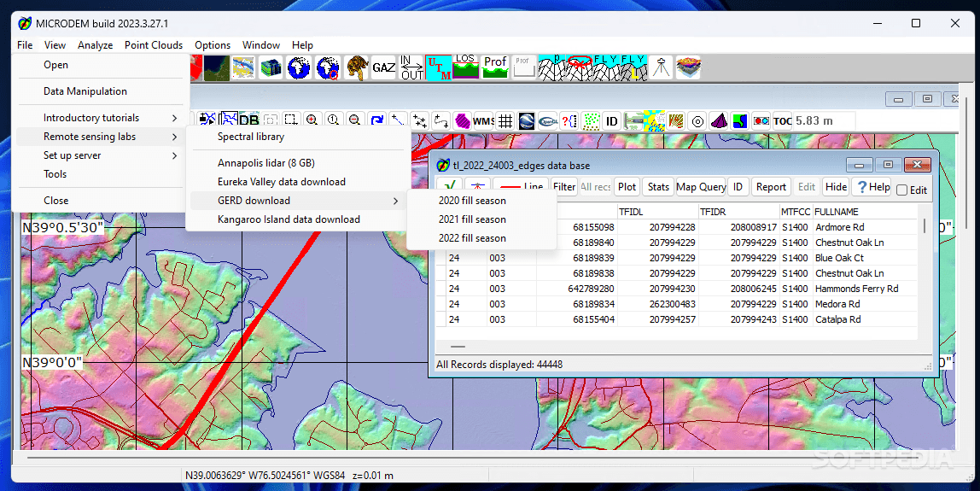Open the Window menu
Screen dimensions: 980x491
260,45
